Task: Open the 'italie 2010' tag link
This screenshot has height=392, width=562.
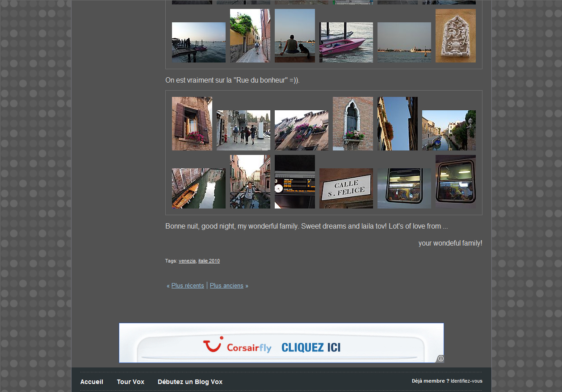Action: [x=209, y=261]
